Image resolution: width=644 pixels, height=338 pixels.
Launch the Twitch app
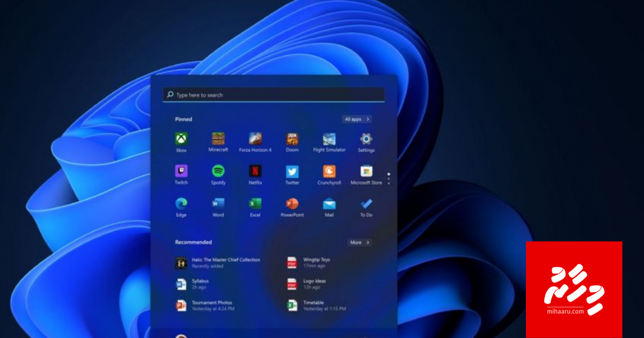click(x=181, y=172)
